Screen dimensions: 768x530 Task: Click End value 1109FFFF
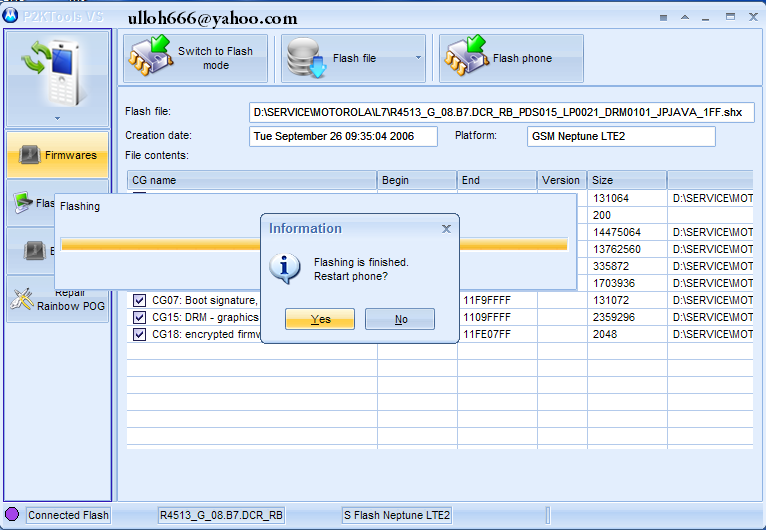(x=487, y=317)
